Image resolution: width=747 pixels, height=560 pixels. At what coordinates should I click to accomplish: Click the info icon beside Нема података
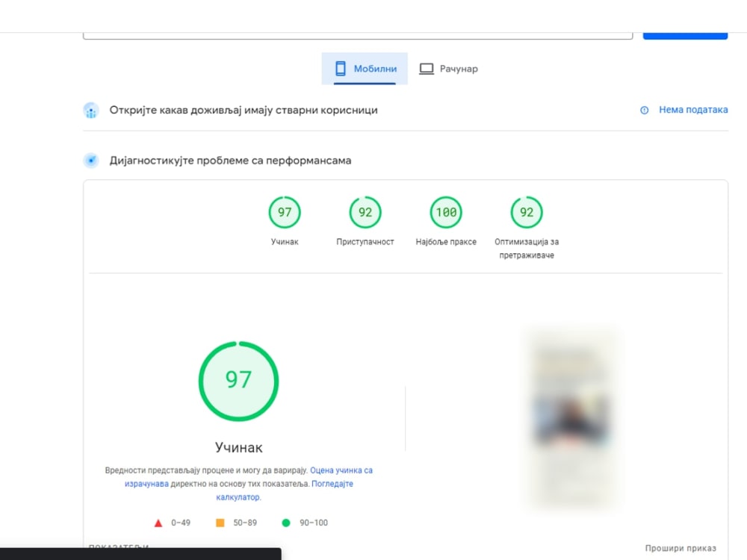(644, 110)
